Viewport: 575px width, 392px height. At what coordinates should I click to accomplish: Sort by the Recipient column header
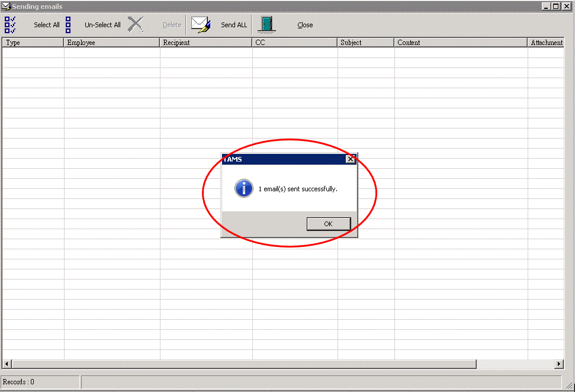205,43
